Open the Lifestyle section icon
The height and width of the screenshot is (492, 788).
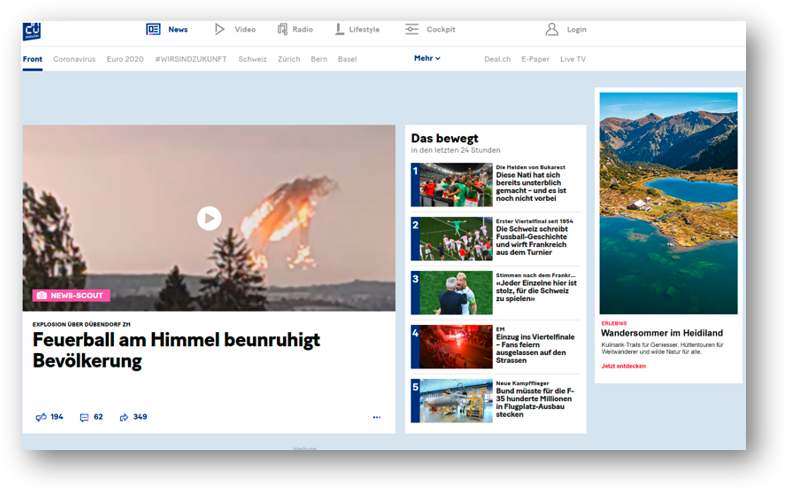pyautogui.click(x=340, y=30)
